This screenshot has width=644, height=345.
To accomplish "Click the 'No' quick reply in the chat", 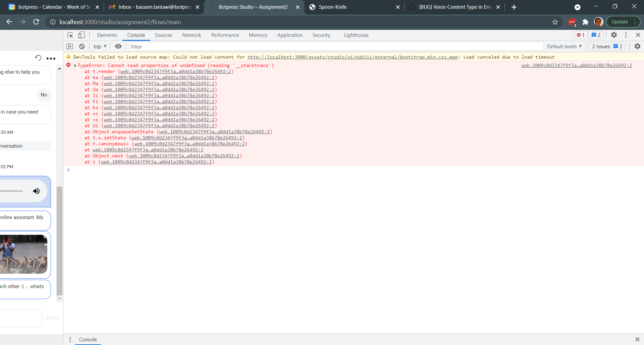I will (x=44, y=95).
